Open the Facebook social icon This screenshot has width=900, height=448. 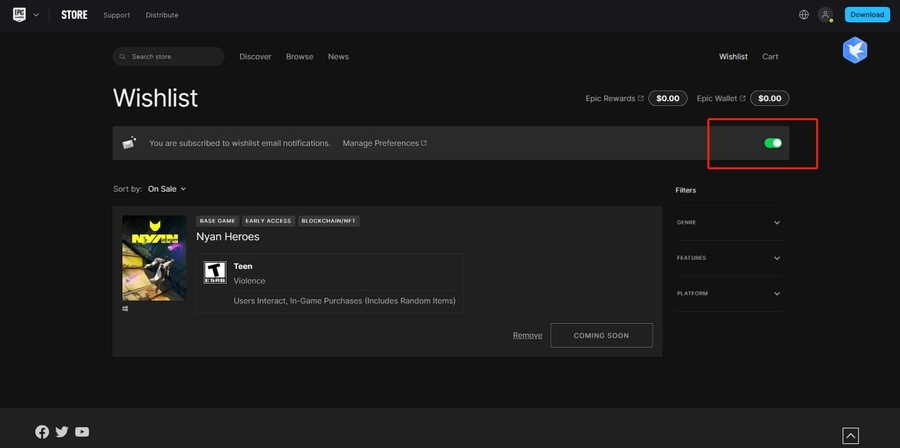[x=42, y=432]
